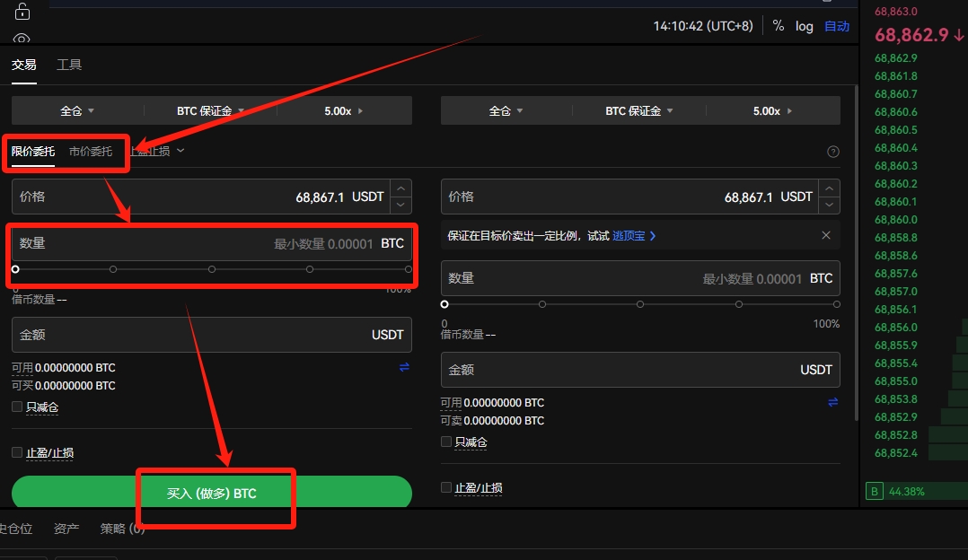Open BTC 保证金 dropdown in buy panel
This screenshot has width=968, height=560.
pos(210,111)
